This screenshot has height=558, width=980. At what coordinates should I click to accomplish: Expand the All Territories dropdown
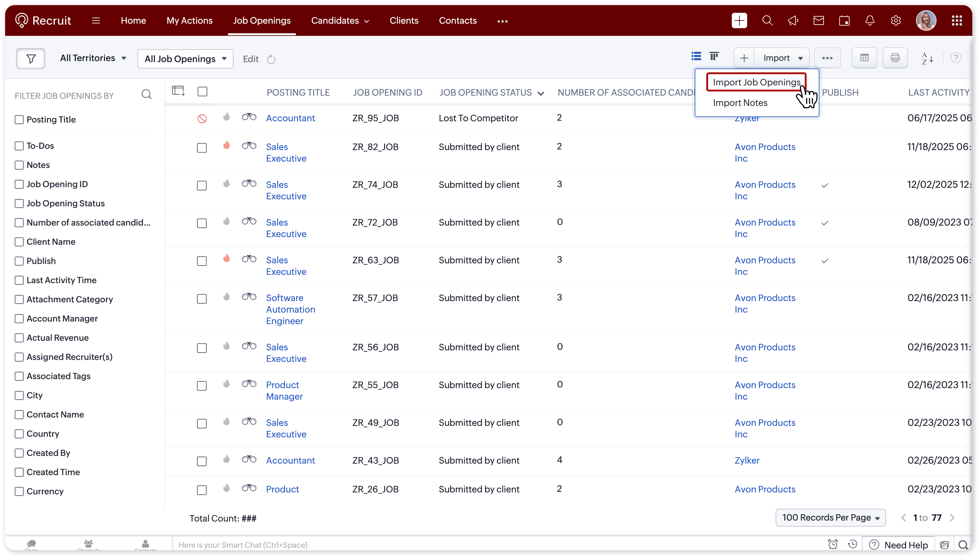coord(93,58)
